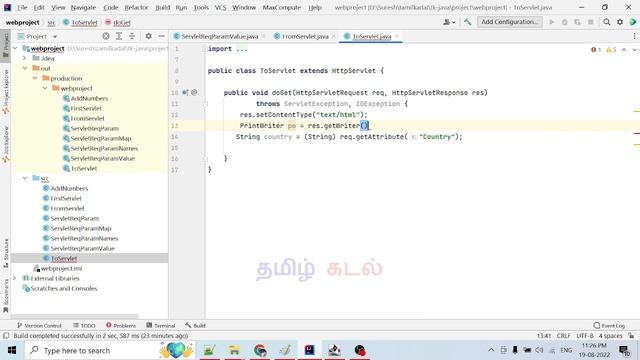Open Terminal tool window
The height and width of the screenshot is (360, 640).
[161, 326]
